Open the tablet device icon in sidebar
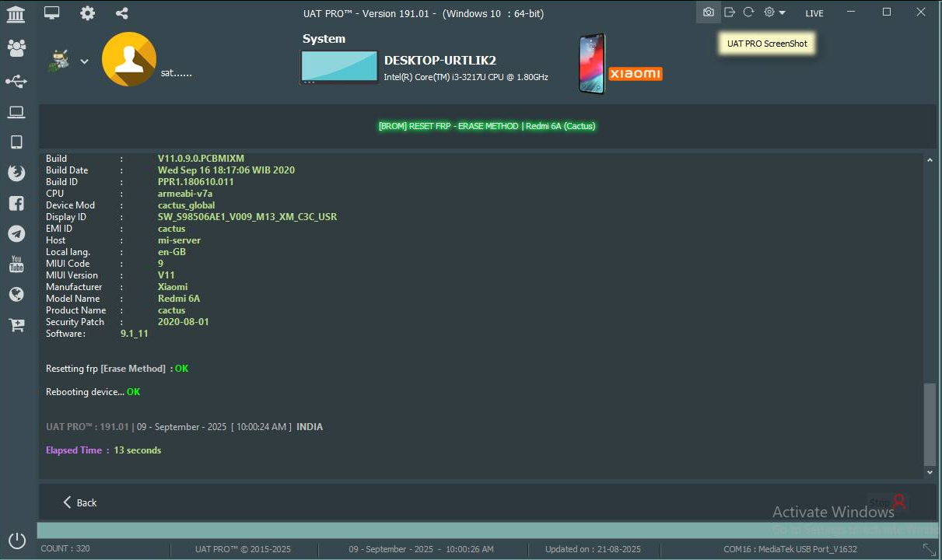942x560 pixels. point(16,142)
